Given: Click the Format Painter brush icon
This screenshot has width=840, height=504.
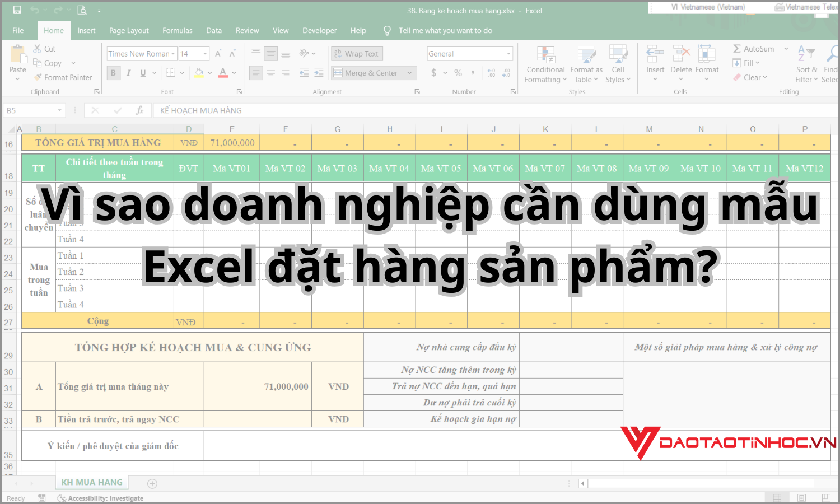Looking at the screenshot, I should pyautogui.click(x=38, y=77).
